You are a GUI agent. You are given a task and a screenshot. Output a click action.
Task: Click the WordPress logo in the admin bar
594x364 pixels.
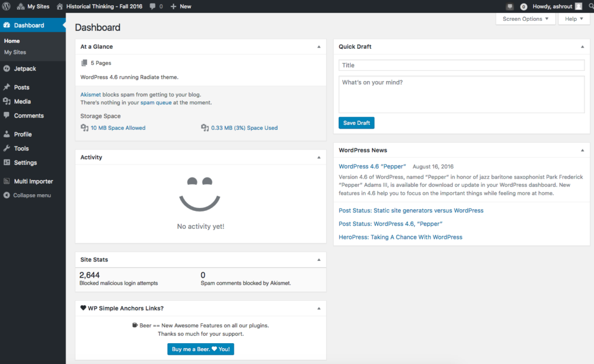[x=6, y=6]
